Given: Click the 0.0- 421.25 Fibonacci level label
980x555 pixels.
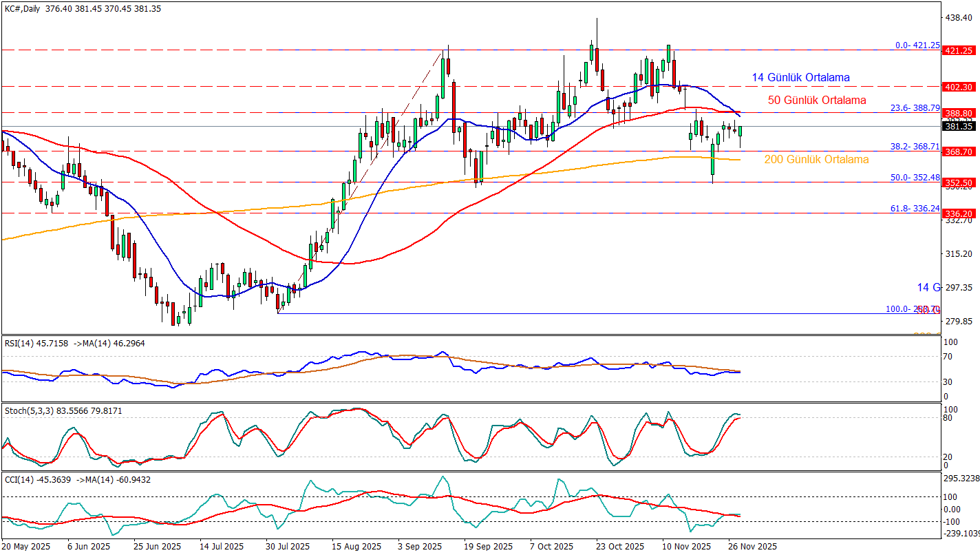Looking at the screenshot, I should click(917, 45).
